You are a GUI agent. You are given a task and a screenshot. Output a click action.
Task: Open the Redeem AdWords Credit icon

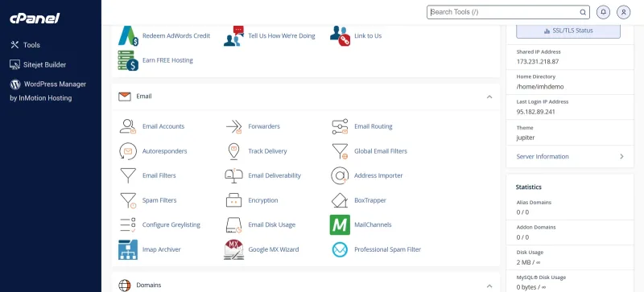tap(128, 35)
